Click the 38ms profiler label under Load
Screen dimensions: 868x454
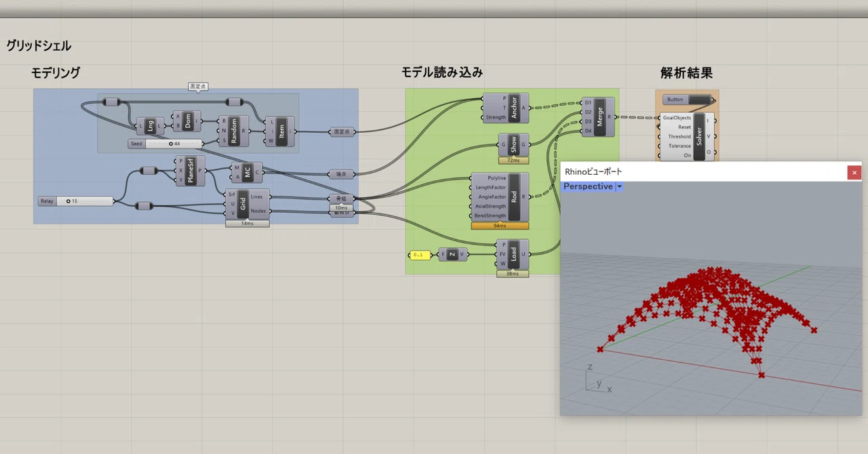(512, 274)
